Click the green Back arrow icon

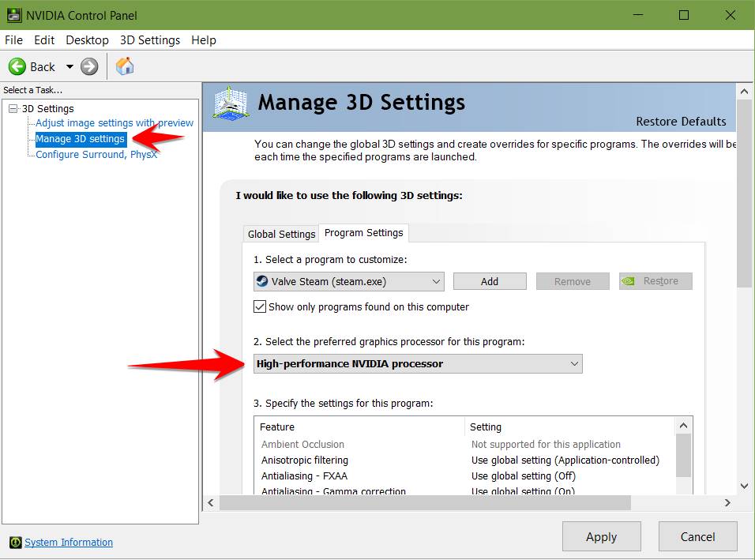(17, 66)
